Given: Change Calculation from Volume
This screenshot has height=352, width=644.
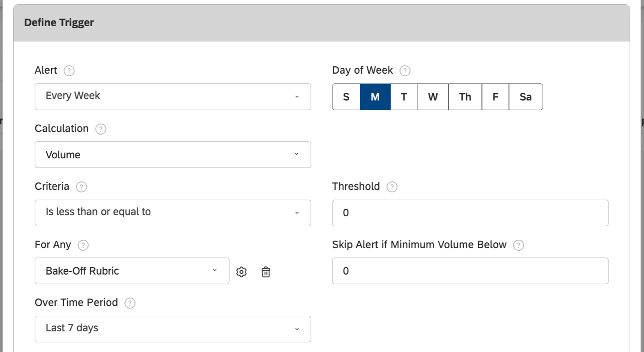Looking at the screenshot, I should [173, 155].
